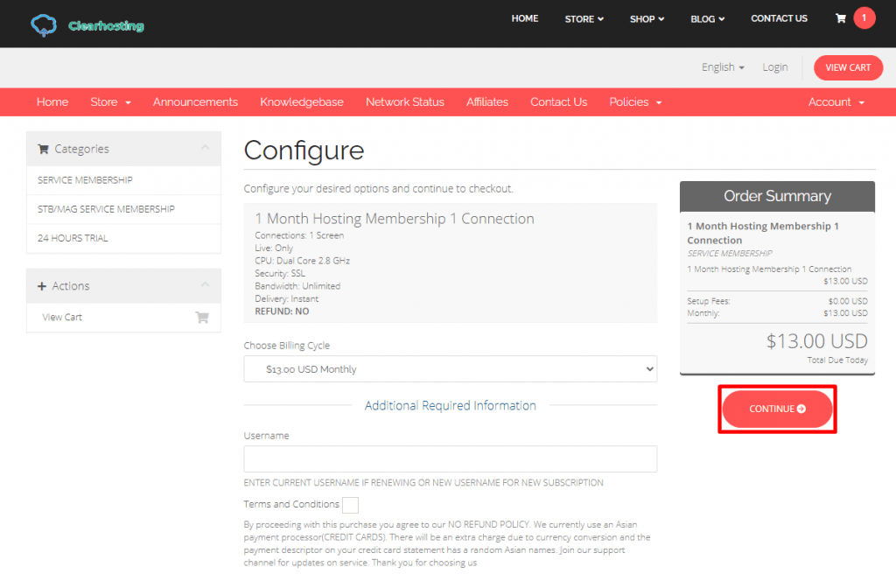Click the CONTINUE button
896x588 pixels.
777,409
